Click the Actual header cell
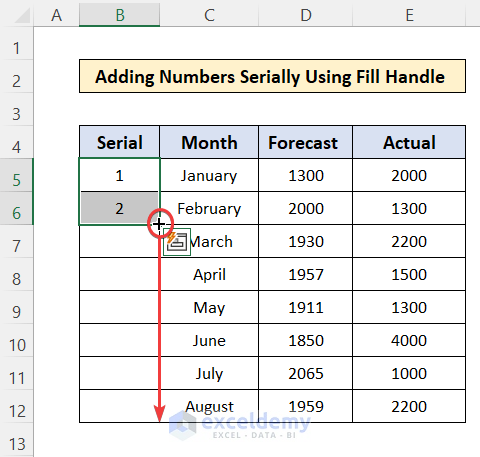This screenshot has width=480, height=457. (409, 142)
